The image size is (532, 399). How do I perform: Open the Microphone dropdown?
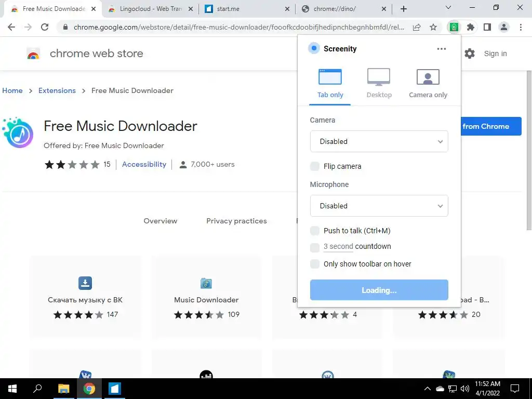tap(379, 206)
